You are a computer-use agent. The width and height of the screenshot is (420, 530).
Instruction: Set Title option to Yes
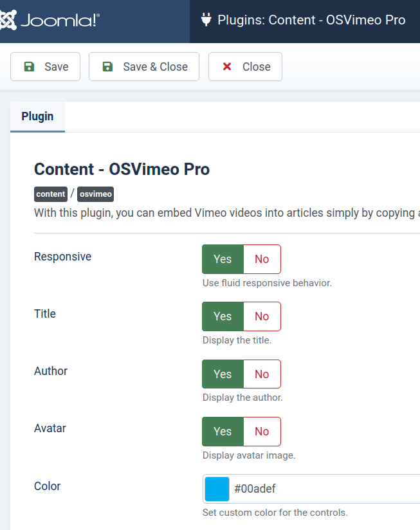click(x=223, y=316)
